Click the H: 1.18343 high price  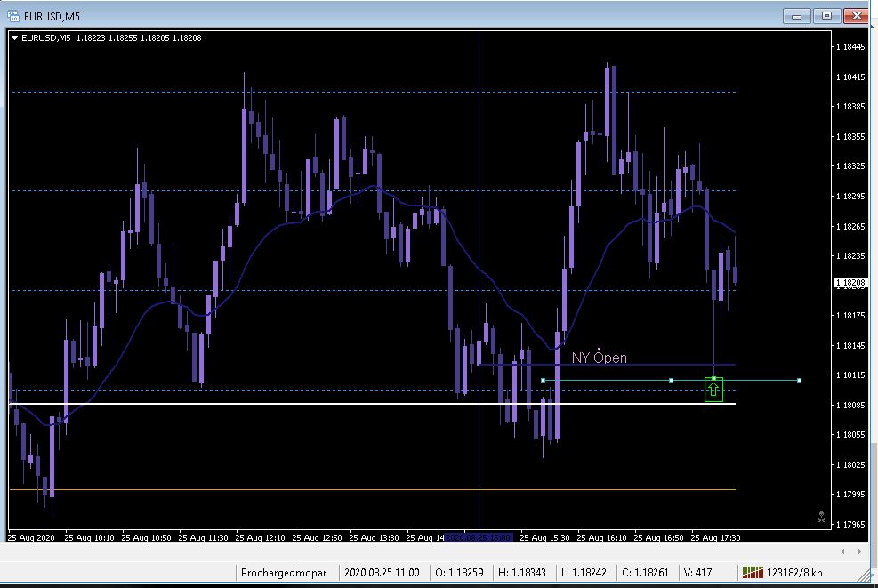point(522,572)
